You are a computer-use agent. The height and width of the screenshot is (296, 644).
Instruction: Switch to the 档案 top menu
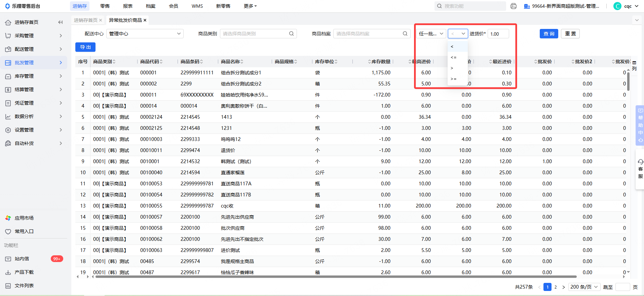click(x=151, y=6)
